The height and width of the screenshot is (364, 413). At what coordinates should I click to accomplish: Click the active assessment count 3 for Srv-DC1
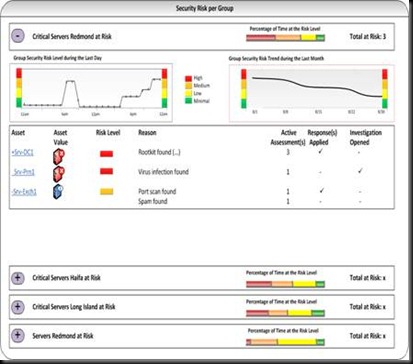[x=288, y=152]
